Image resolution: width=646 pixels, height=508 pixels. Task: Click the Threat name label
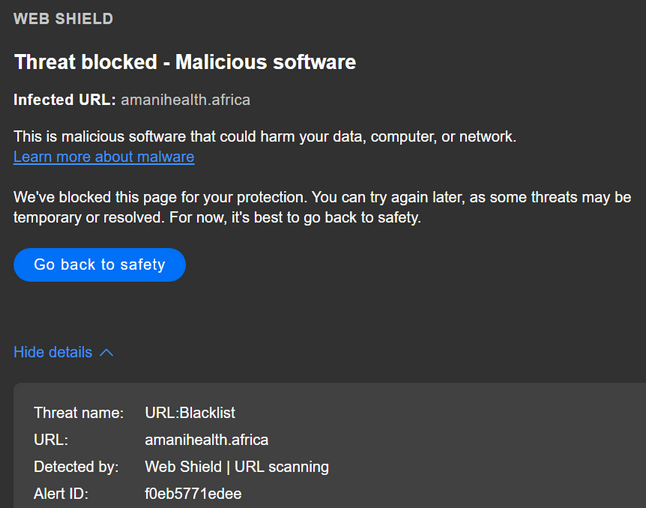click(78, 412)
